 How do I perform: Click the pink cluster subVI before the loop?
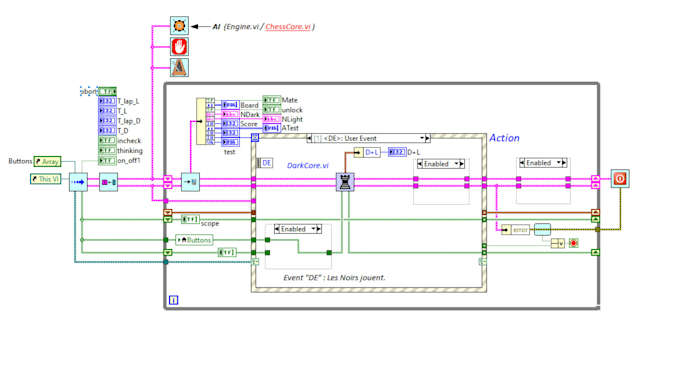(108, 182)
